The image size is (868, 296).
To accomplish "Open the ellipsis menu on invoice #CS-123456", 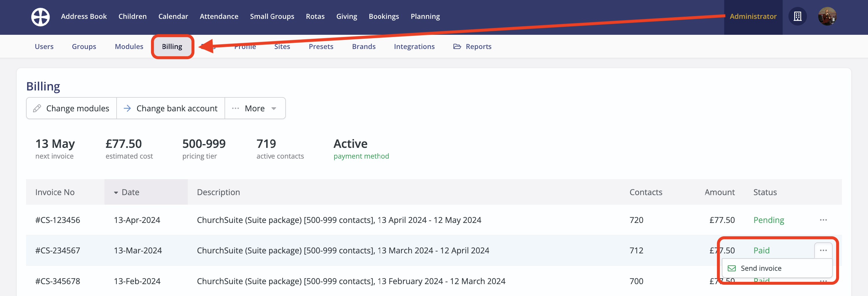I will (823, 220).
